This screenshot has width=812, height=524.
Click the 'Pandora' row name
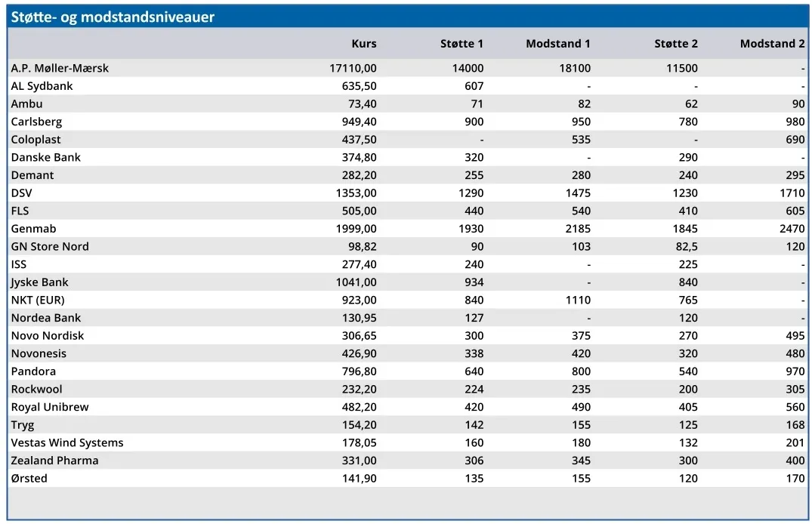click(33, 371)
